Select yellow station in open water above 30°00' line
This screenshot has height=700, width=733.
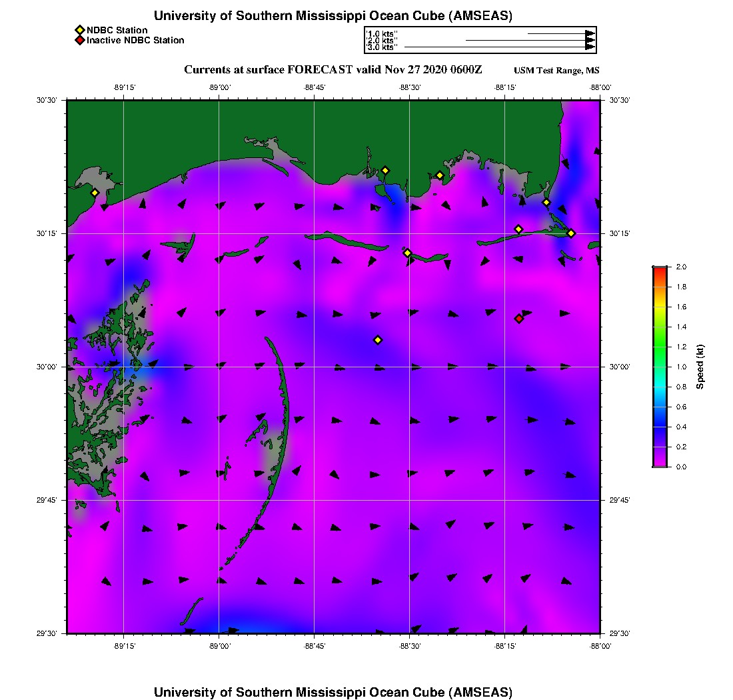pyautogui.click(x=378, y=340)
